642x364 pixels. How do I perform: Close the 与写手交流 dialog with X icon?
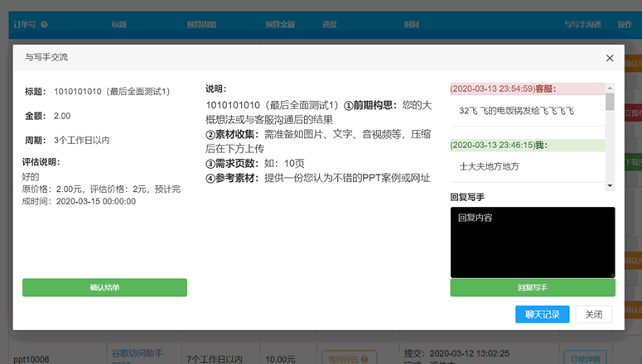[610, 58]
